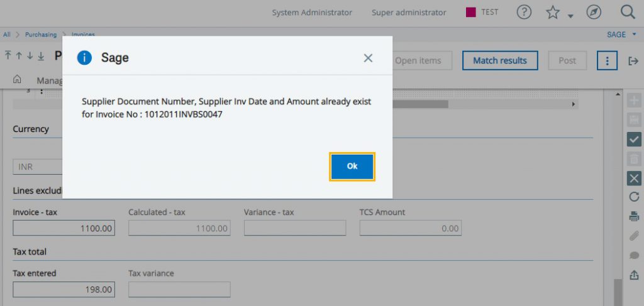Open the All breadcrumb link
Screen dimensions: 644x306
[6, 35]
